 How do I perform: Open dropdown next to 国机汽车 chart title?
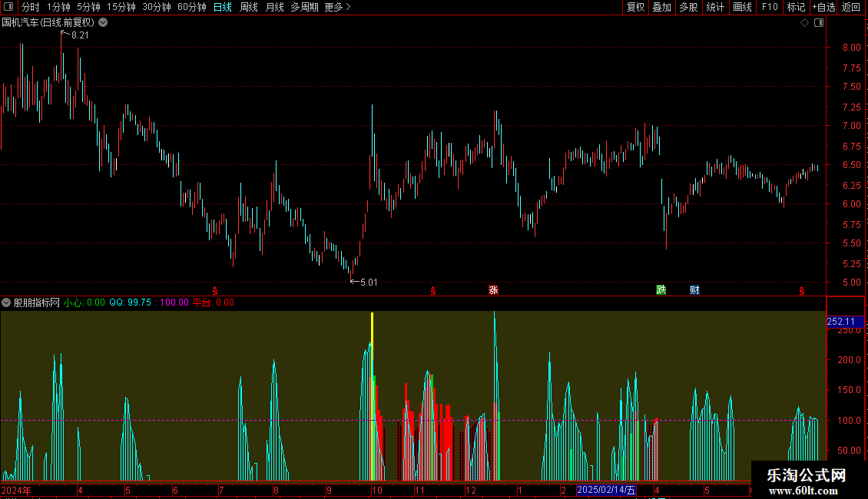coord(103,23)
